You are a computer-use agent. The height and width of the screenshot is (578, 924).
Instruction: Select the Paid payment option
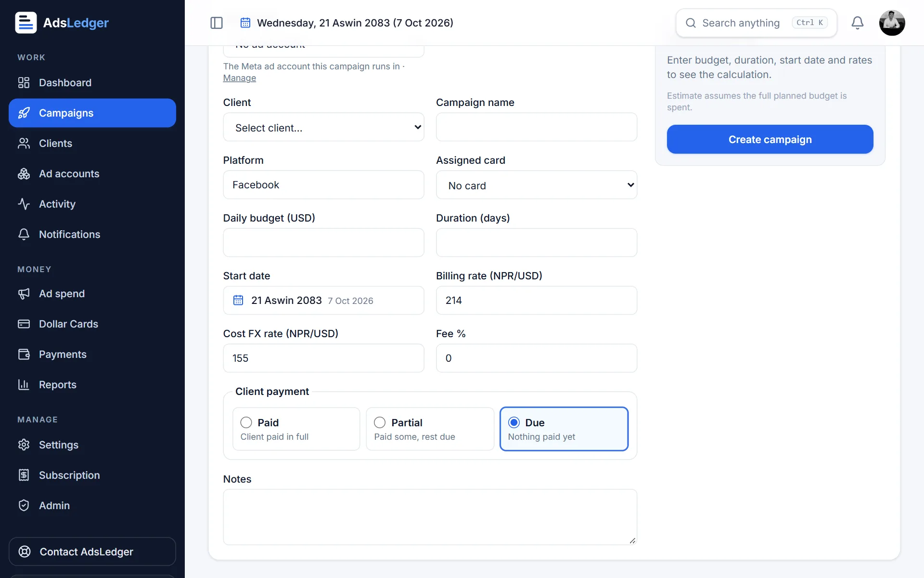tap(296, 429)
